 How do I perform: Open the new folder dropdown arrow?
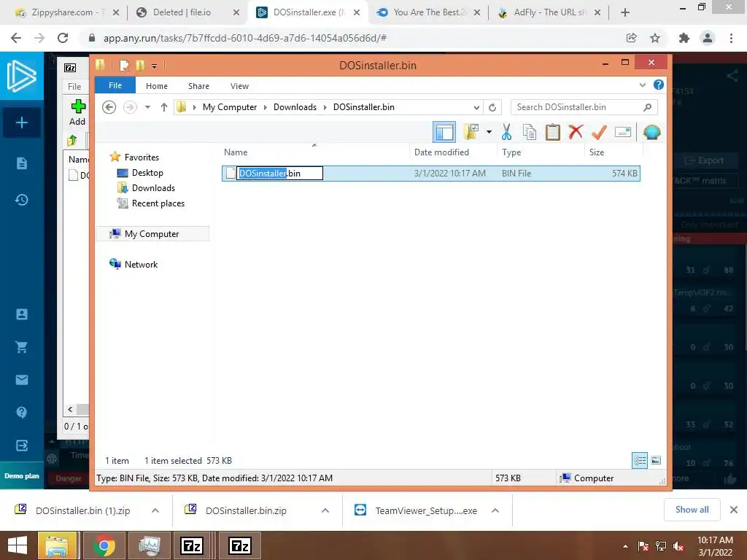click(489, 132)
